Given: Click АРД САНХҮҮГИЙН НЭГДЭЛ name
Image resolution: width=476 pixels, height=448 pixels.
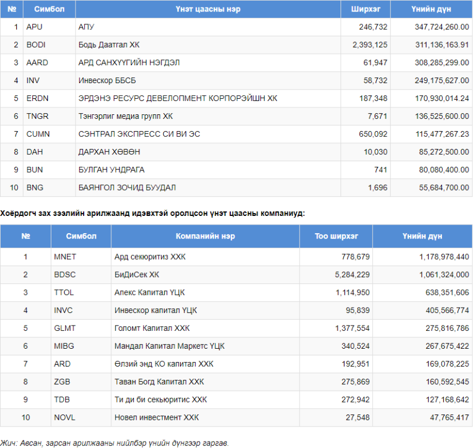Looking at the screenshot, I should pyautogui.click(x=129, y=62).
